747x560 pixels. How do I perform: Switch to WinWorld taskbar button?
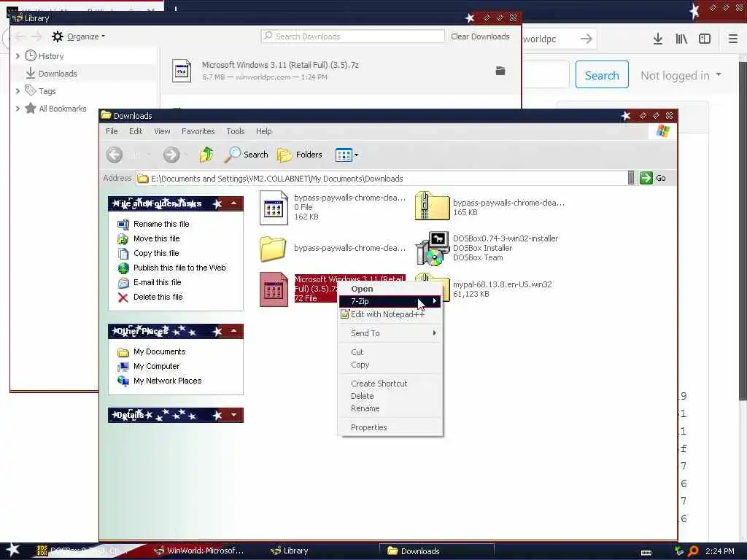point(200,551)
